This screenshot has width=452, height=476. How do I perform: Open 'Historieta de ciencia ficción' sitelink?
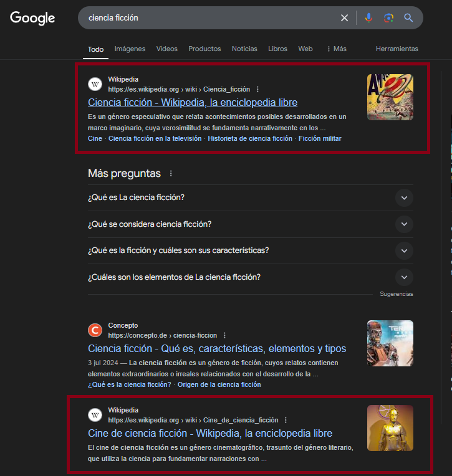point(250,138)
